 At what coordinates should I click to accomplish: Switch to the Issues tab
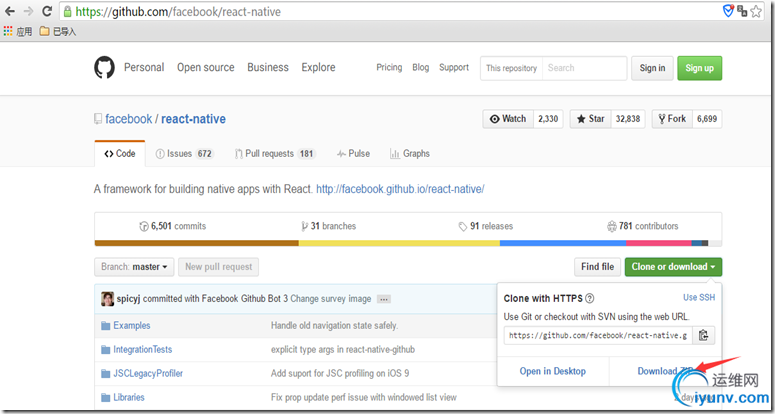click(184, 154)
